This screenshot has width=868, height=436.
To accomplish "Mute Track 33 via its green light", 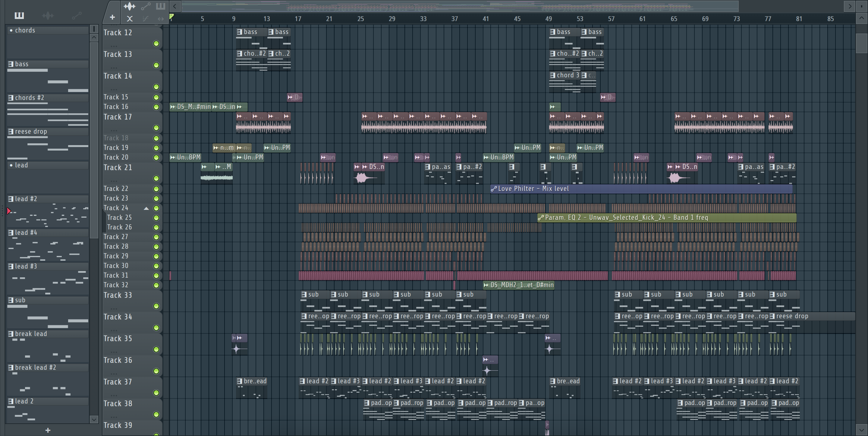I will (x=156, y=306).
